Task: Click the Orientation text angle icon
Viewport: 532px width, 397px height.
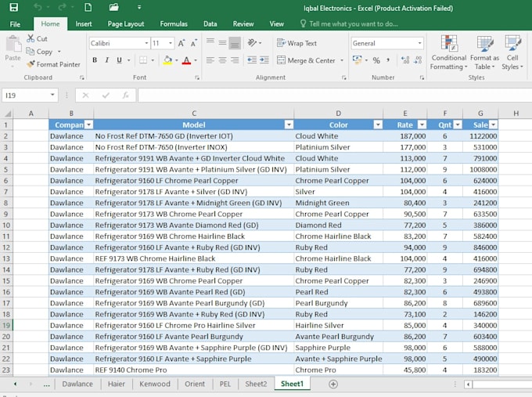Action: click(252, 43)
